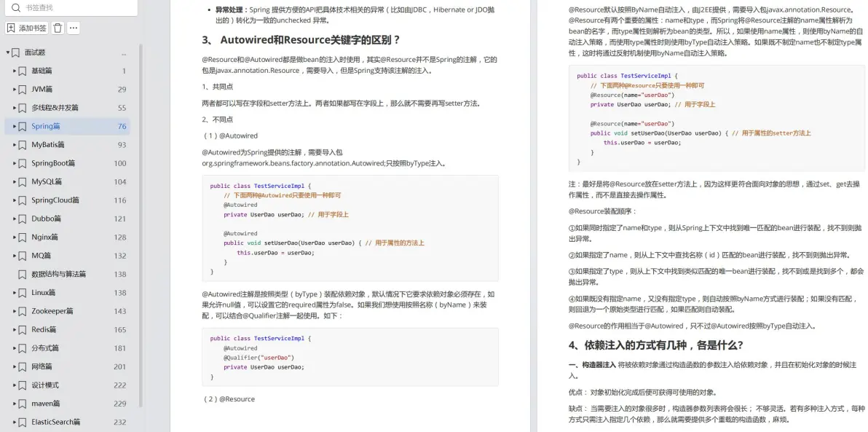This screenshot has width=868, height=432.
Task: Expand the 网络篇 bookmark arrow
Action: (15, 366)
